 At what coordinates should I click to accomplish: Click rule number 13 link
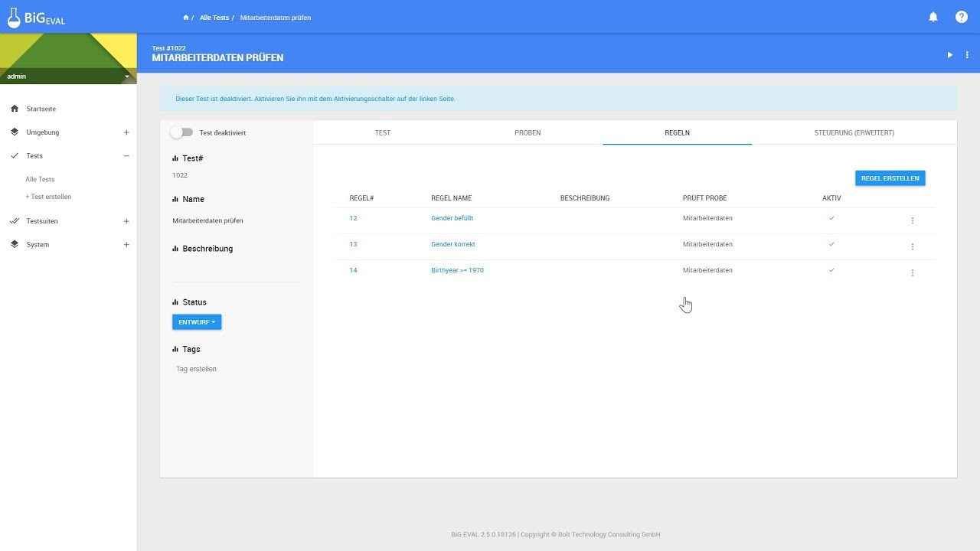[353, 244]
